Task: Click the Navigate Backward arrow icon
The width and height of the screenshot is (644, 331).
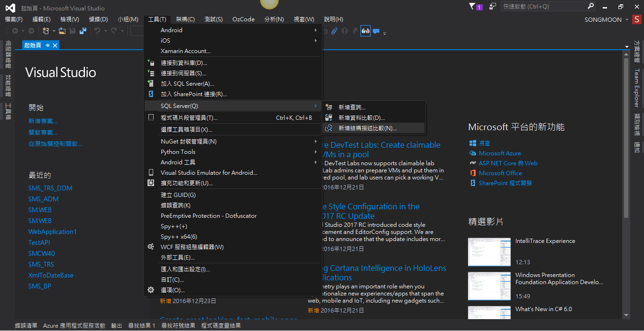Action: pos(16,31)
